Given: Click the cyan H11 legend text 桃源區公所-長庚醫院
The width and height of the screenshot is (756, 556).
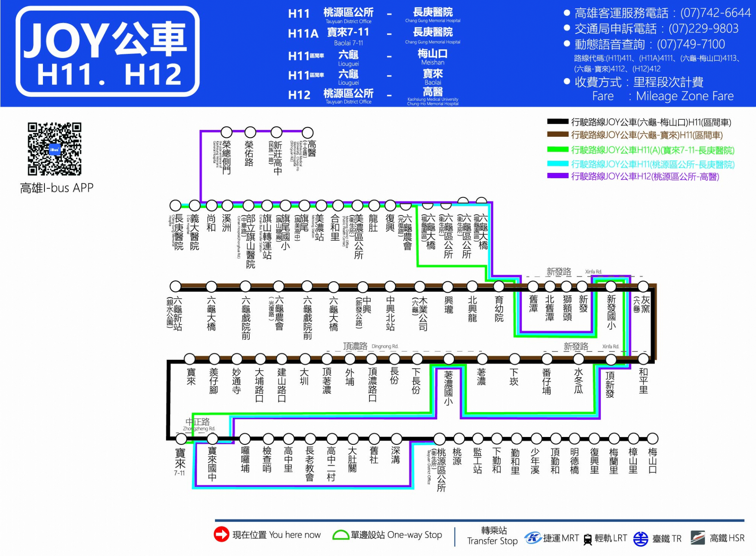Looking at the screenshot, I should tap(652, 164).
